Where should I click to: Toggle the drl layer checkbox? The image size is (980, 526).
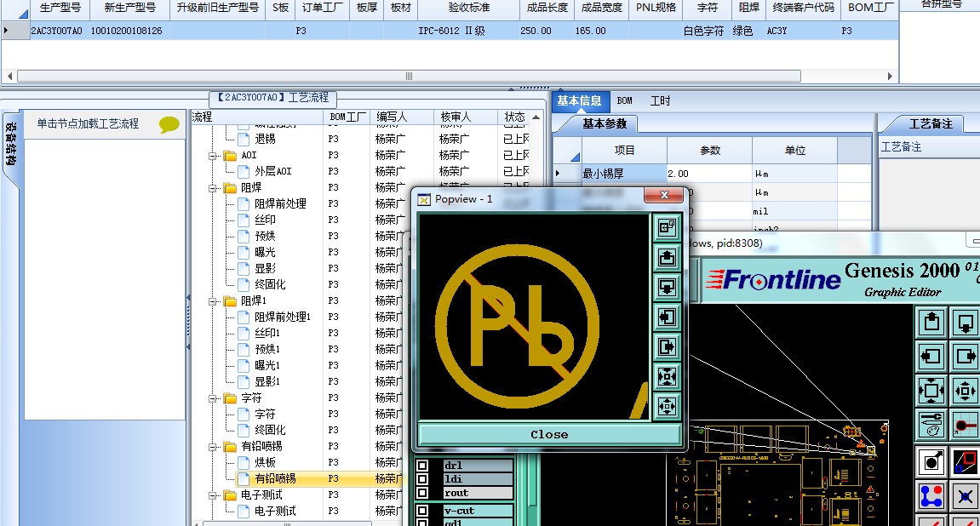(x=422, y=466)
